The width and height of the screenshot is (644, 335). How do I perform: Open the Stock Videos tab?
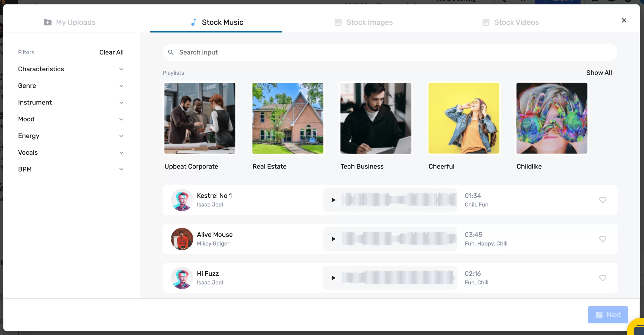(x=510, y=22)
